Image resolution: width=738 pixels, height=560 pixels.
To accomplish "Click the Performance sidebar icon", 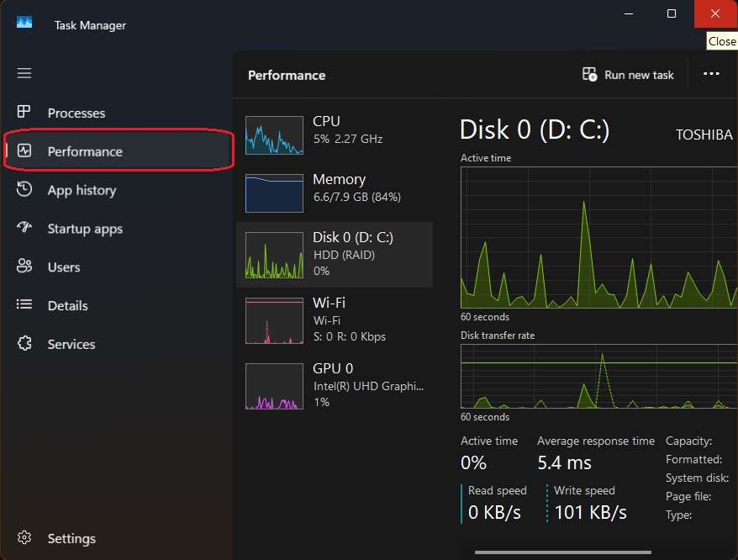I will [24, 151].
